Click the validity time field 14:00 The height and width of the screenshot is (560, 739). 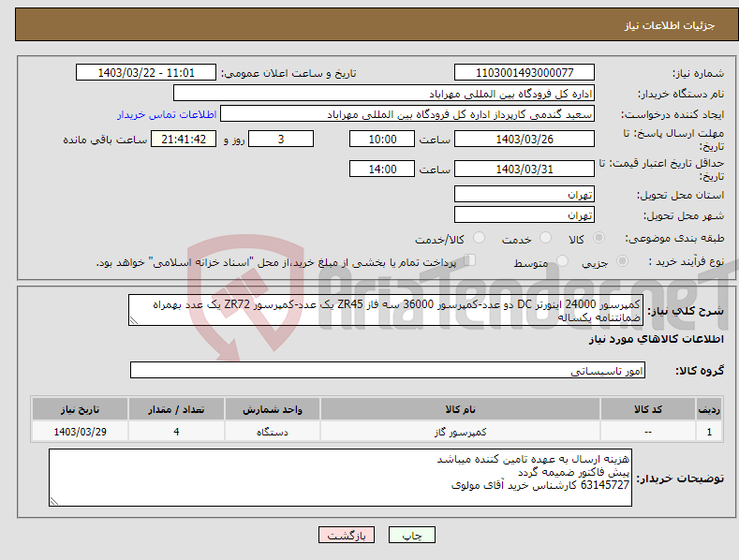[382, 169]
